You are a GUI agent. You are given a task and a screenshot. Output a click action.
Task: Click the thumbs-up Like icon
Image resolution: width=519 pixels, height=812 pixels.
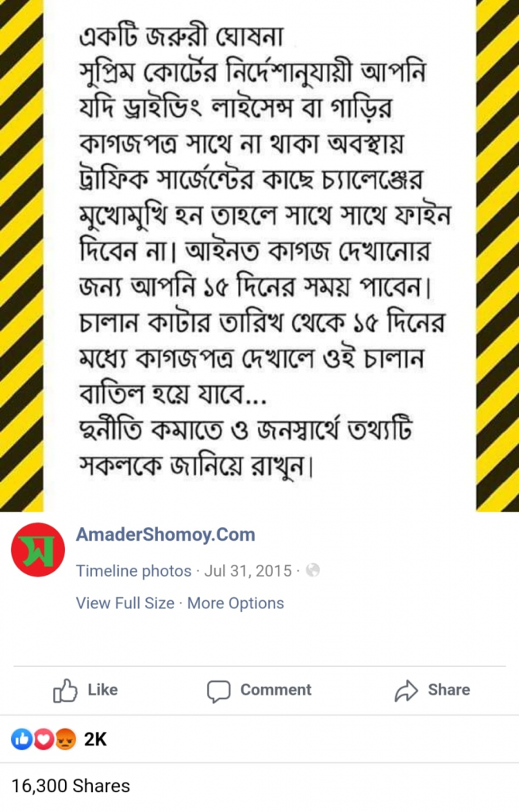coord(65,691)
